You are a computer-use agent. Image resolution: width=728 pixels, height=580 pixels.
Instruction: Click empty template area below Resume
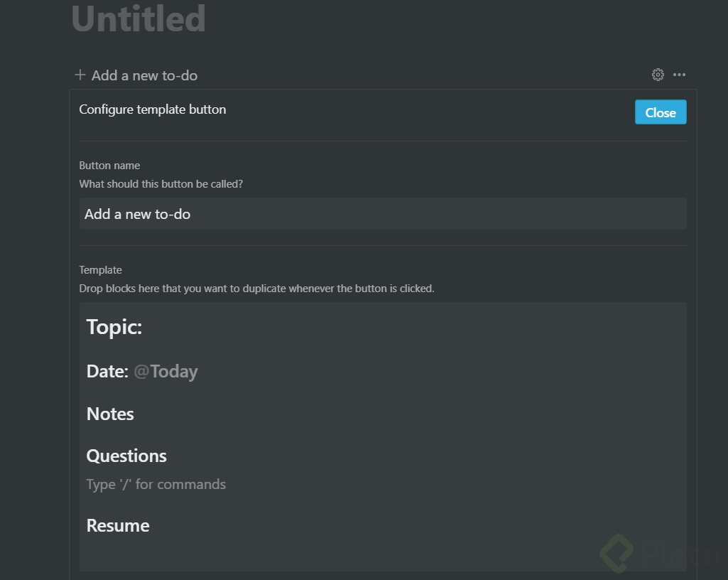382,554
